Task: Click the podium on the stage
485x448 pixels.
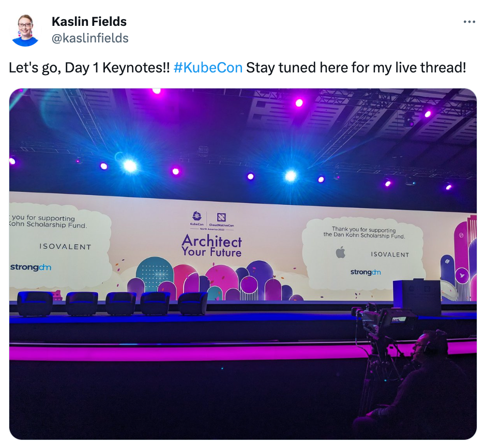Action: point(417,297)
